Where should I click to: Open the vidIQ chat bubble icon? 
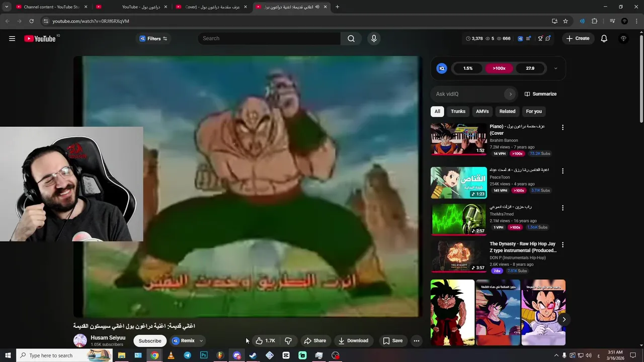[x=548, y=38]
